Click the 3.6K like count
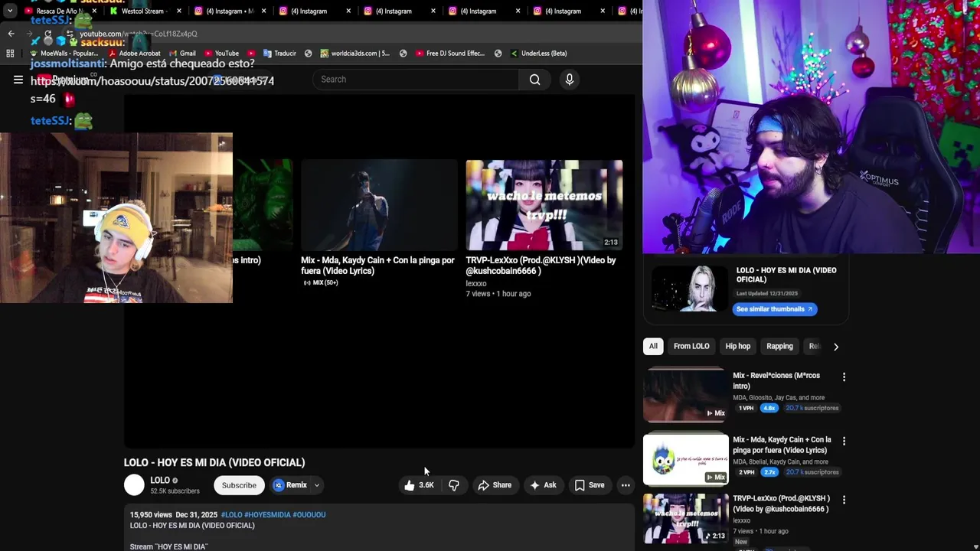 [426, 485]
